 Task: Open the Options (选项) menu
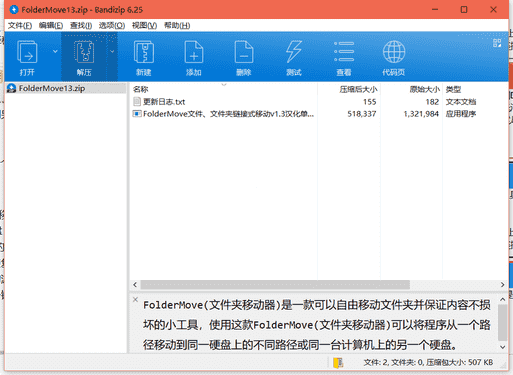coord(112,25)
